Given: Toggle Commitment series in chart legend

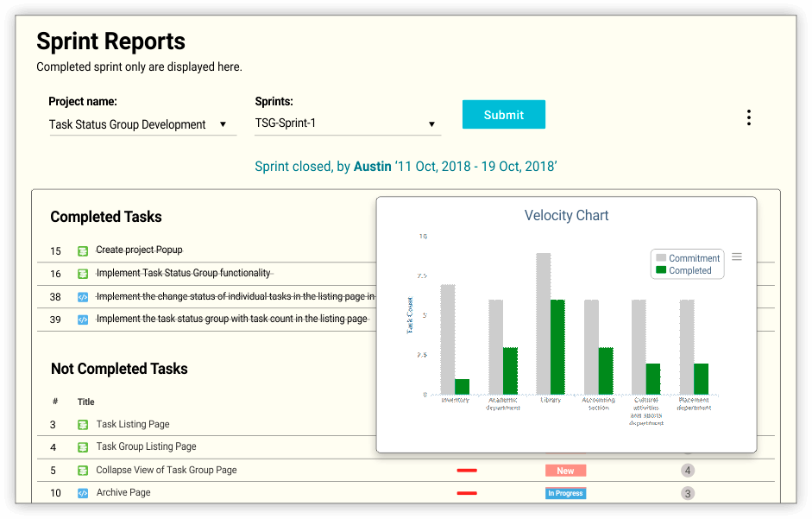Looking at the screenshot, I should [x=688, y=257].
